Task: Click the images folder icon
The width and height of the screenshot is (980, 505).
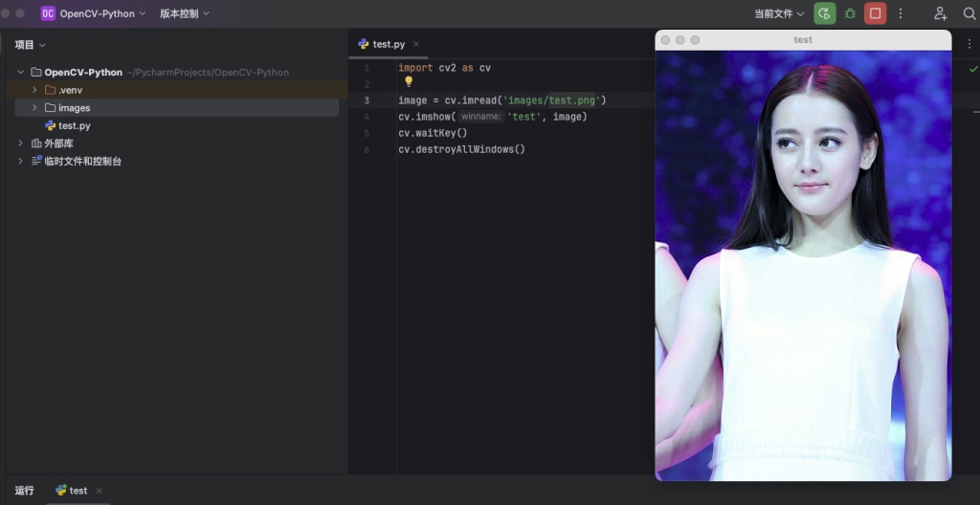Action: pos(51,107)
